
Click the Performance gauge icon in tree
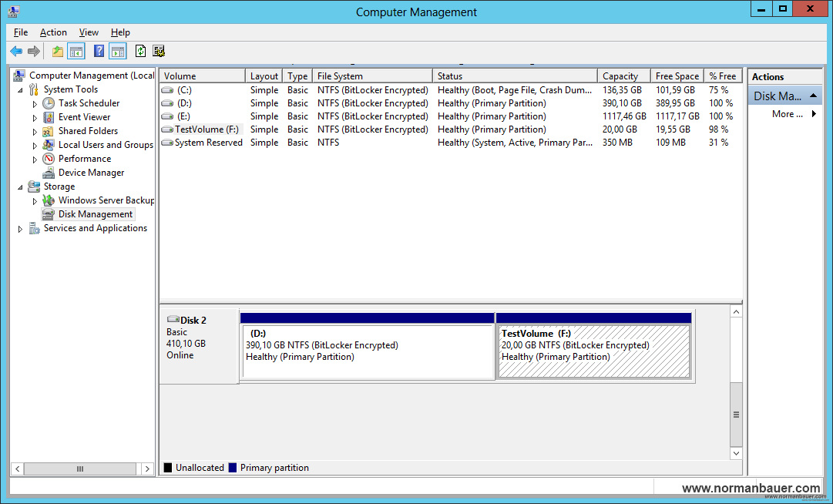coord(49,159)
